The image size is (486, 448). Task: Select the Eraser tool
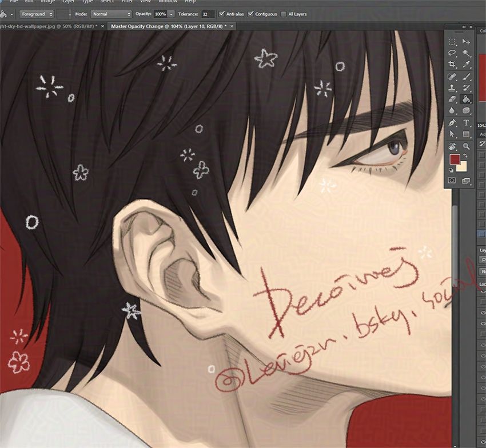[452, 99]
